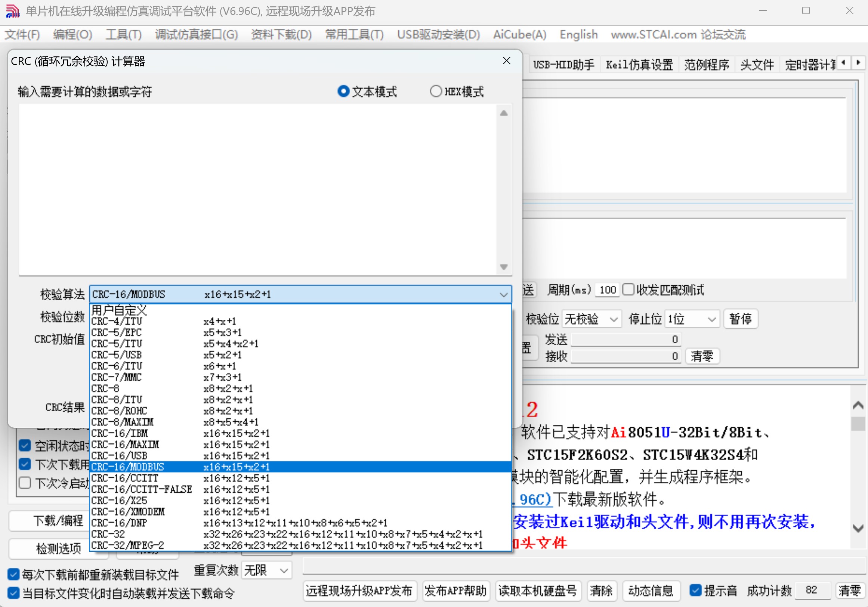Click 读取本机硬盘号 button
The width and height of the screenshot is (868, 607).
537,590
